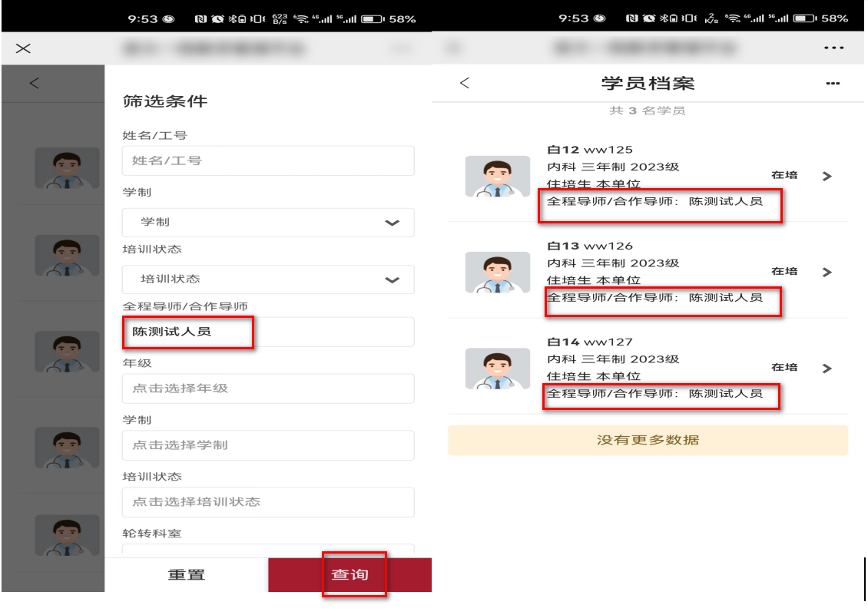Open the 点击选择培训状态 picker
The height and width of the screenshot is (615, 868).
tap(268, 502)
